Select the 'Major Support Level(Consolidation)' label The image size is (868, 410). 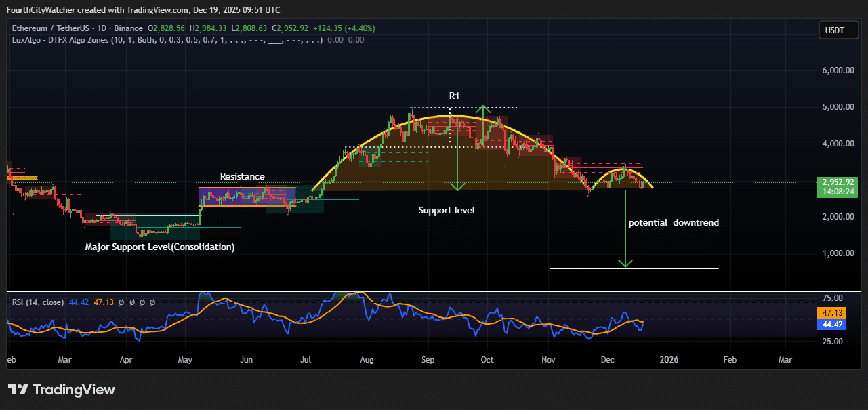coord(160,247)
